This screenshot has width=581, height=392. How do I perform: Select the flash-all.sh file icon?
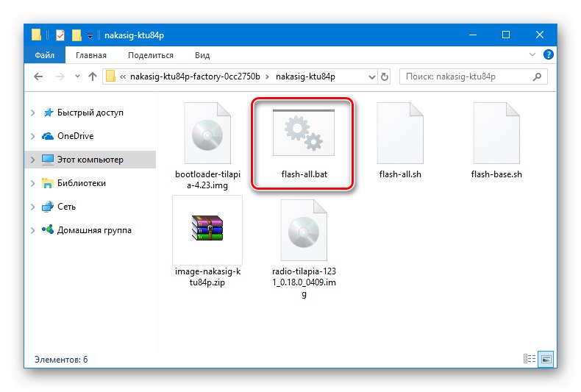pyautogui.click(x=400, y=133)
